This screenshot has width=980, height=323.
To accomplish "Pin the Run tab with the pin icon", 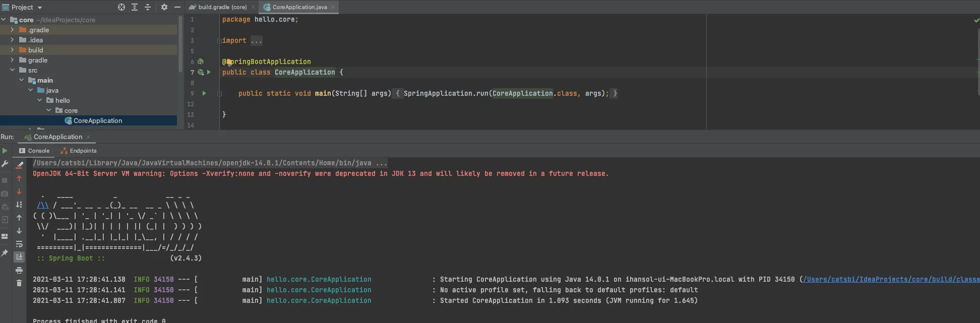I will (x=5, y=253).
